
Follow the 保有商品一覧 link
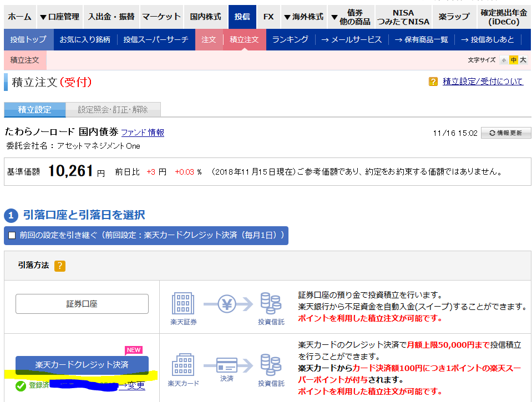click(422, 40)
